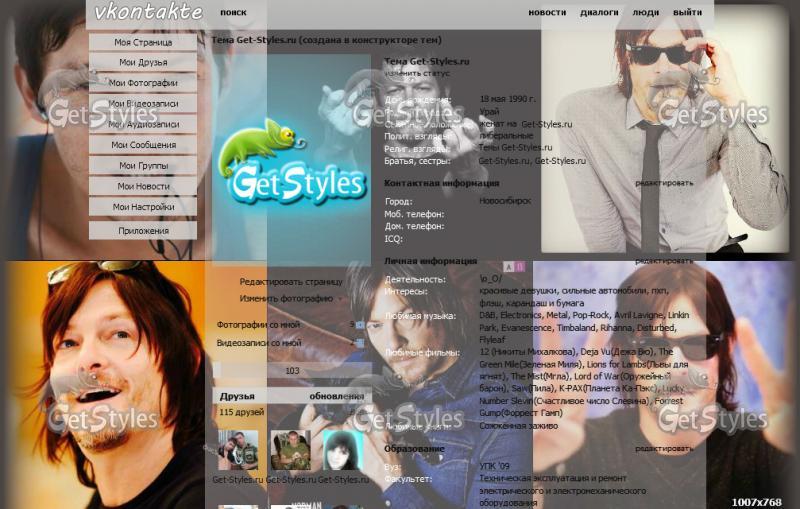Open Моя Страница in the sidebar
The image size is (800, 509).
[143, 42]
